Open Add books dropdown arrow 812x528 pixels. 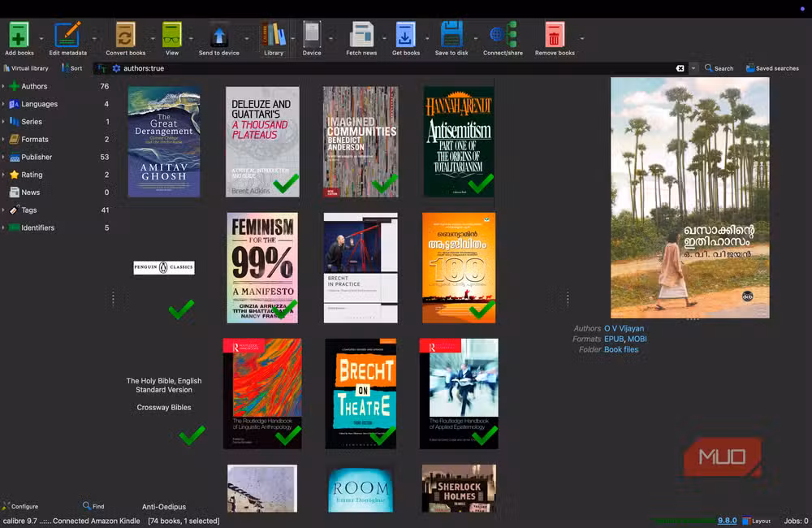[41, 38]
